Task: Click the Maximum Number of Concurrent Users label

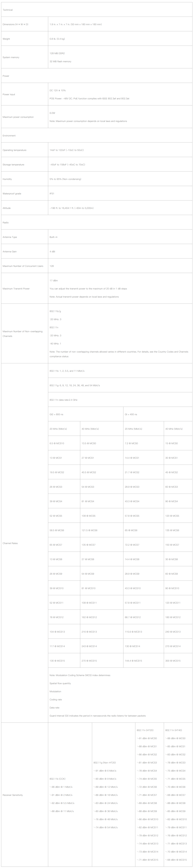Action: pyautogui.click(x=23, y=266)
